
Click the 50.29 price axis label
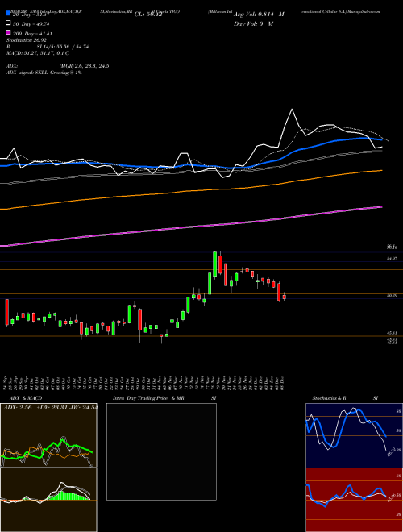click(x=392, y=296)
